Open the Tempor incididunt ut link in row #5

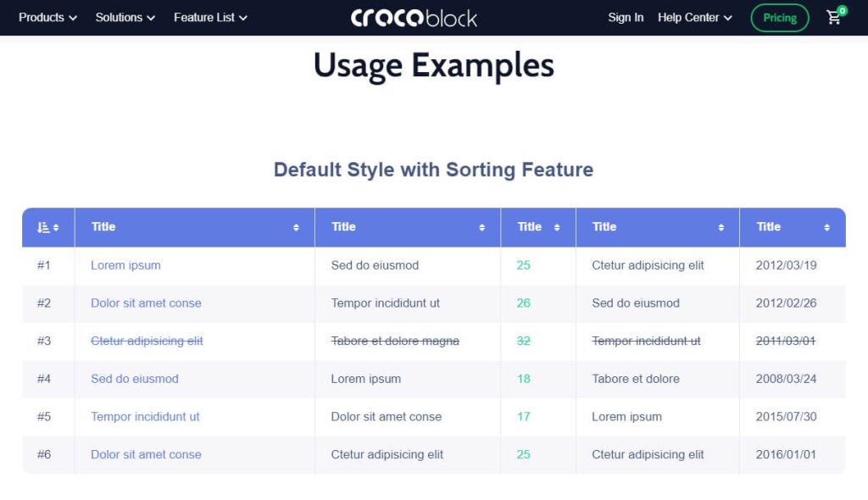click(145, 416)
